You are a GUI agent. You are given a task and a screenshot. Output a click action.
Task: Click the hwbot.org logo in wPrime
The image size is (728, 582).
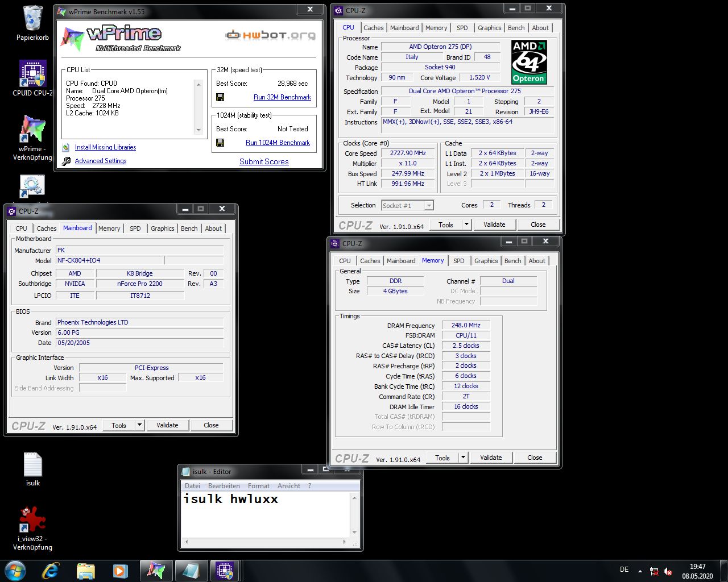270,35
